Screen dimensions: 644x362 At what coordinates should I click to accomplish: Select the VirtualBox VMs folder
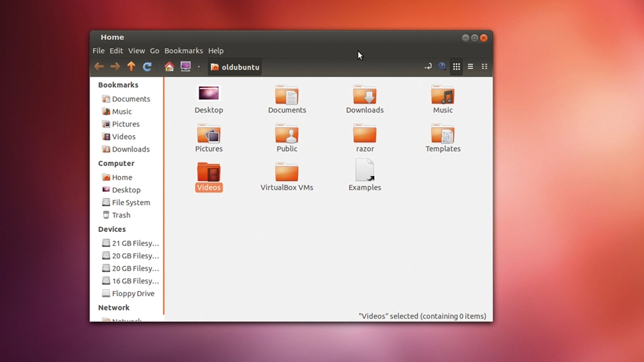[x=287, y=177]
